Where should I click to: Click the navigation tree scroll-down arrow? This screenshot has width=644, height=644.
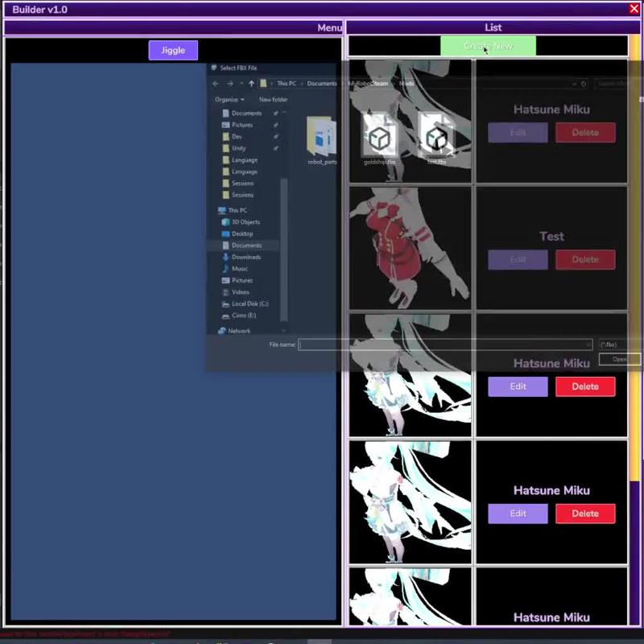283,331
